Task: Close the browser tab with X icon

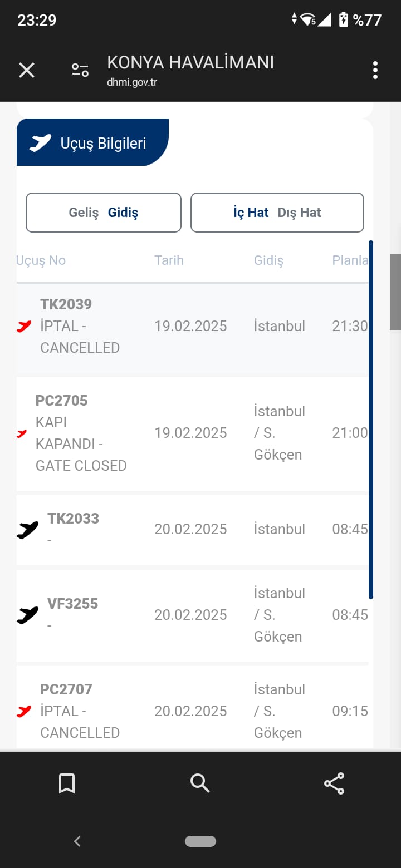Action: (27, 71)
